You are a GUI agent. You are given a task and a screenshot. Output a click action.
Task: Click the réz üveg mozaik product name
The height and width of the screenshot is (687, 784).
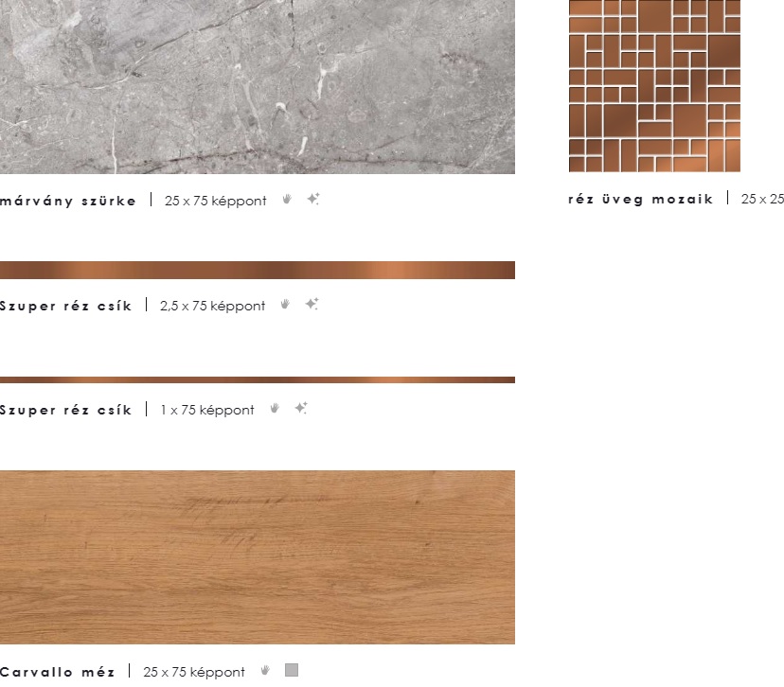[640, 200]
